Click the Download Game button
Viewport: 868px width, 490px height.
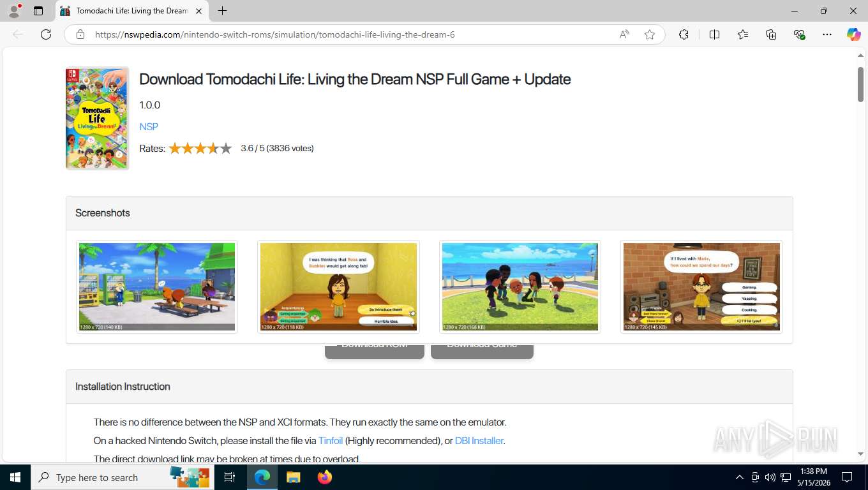click(482, 351)
